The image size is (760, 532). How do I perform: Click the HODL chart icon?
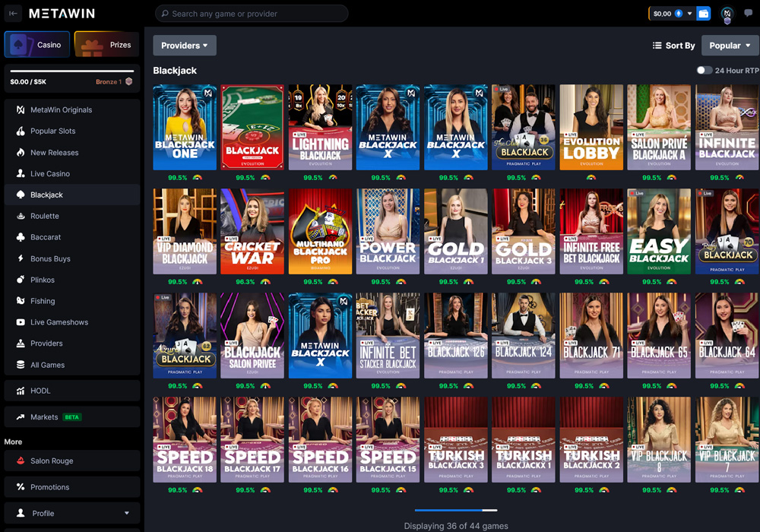21,391
